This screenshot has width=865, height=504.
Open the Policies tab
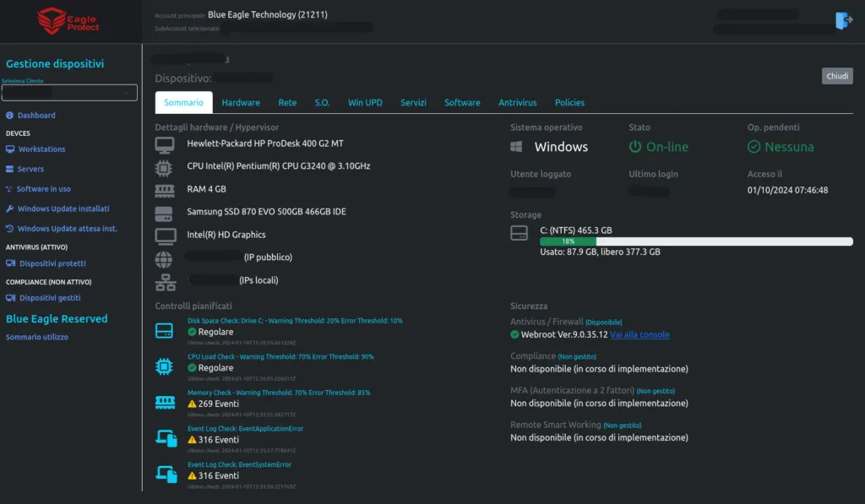pos(570,102)
